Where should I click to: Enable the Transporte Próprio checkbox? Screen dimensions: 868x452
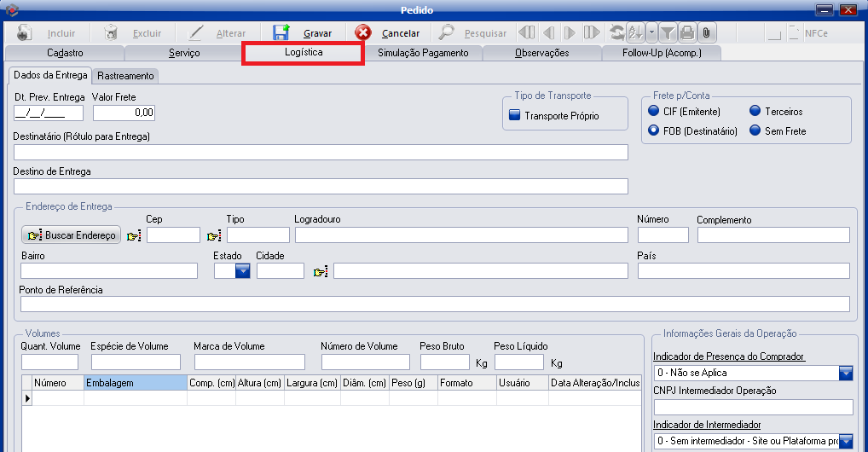[514, 115]
